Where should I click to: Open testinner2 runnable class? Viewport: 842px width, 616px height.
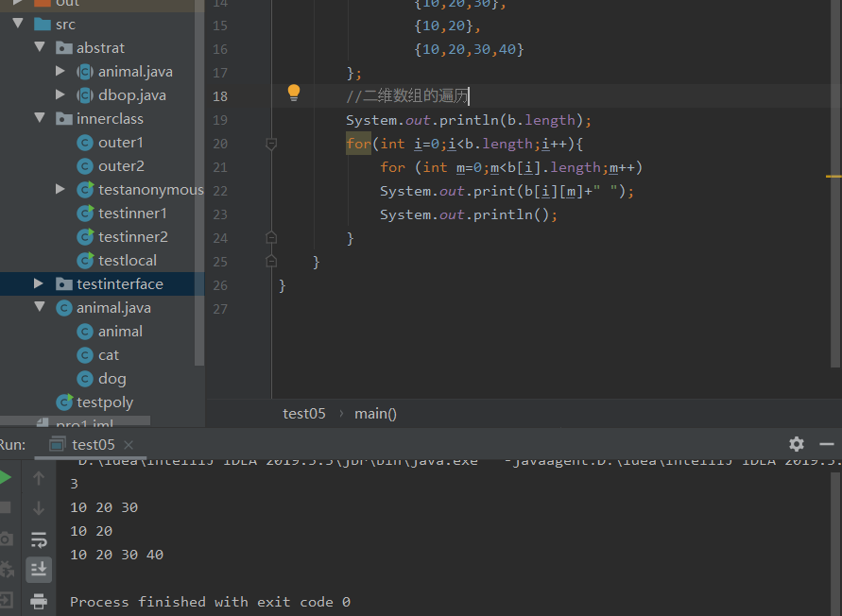133,237
